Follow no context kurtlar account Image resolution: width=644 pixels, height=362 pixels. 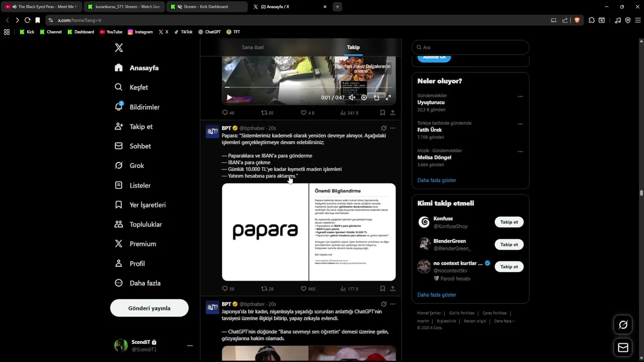509,266
